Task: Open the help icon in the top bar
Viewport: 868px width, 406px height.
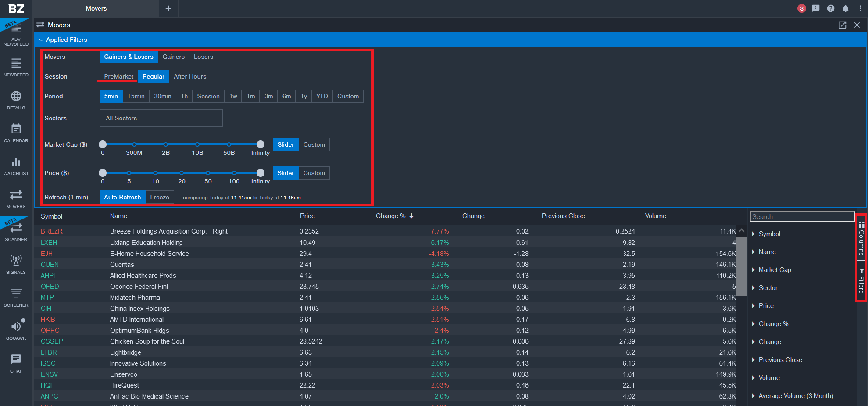Action: click(x=830, y=8)
